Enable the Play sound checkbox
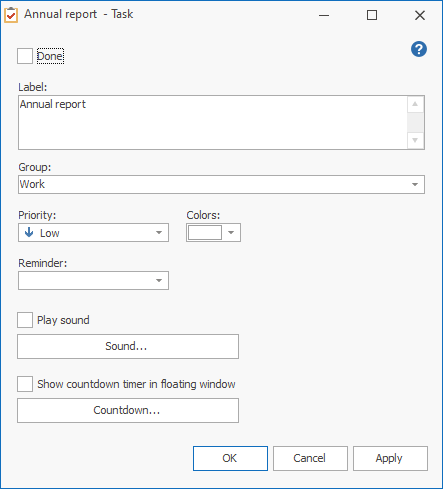443x489 pixels. 25,320
